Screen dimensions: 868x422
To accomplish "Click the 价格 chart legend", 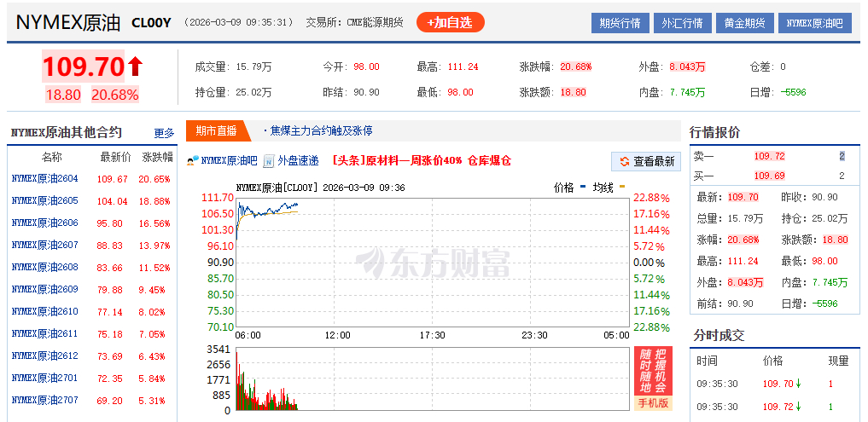I will [x=569, y=188].
